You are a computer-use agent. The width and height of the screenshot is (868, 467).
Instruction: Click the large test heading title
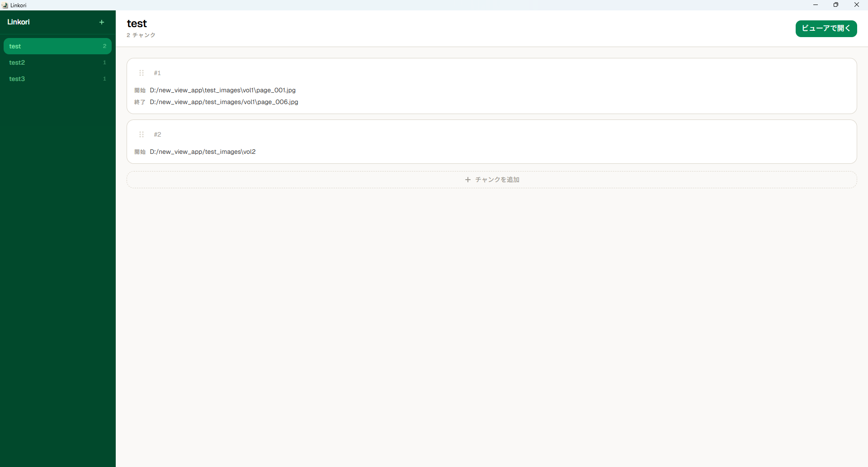click(137, 24)
